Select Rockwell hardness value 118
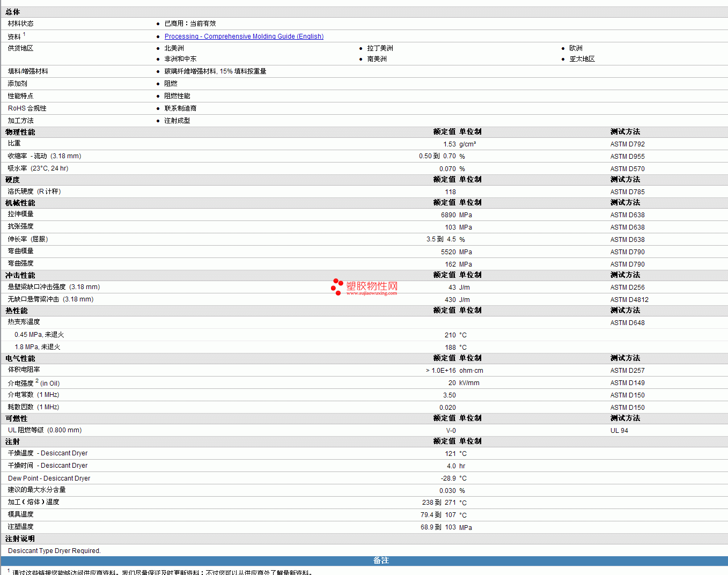This screenshot has width=728, height=575. pyautogui.click(x=451, y=192)
